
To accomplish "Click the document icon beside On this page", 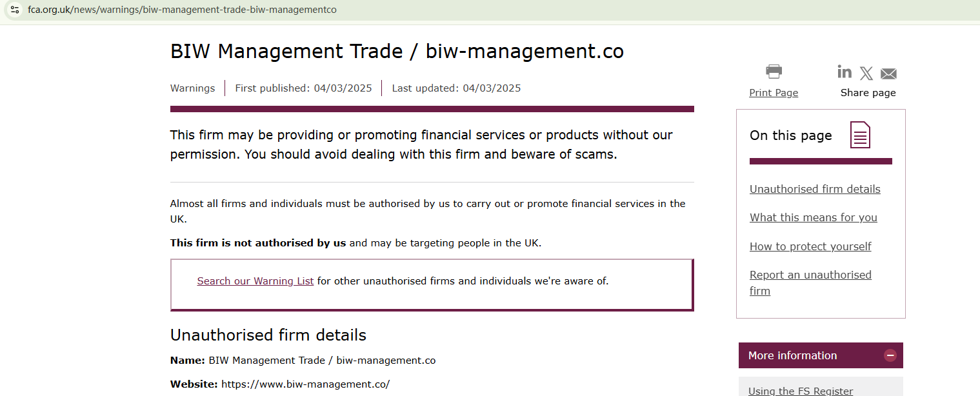I will pyautogui.click(x=860, y=135).
